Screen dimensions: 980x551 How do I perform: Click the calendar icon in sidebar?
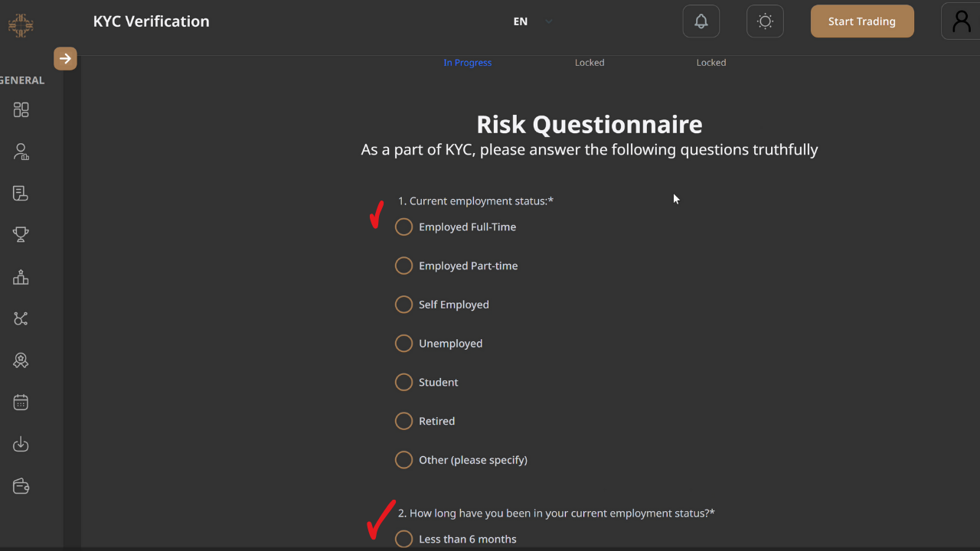pyautogui.click(x=21, y=402)
